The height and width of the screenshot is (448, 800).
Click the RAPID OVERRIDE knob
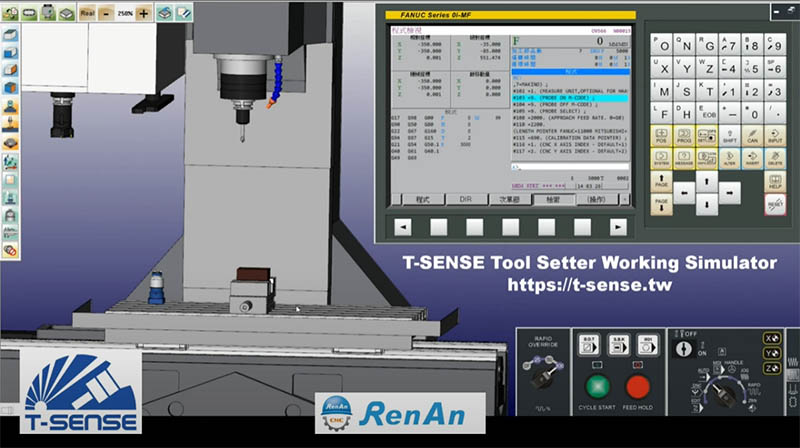pos(542,379)
